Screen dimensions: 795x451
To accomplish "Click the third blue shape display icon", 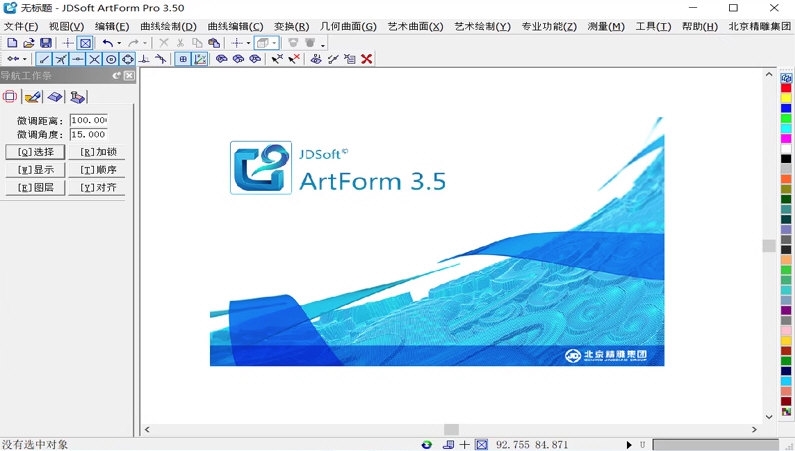I will coord(255,59).
